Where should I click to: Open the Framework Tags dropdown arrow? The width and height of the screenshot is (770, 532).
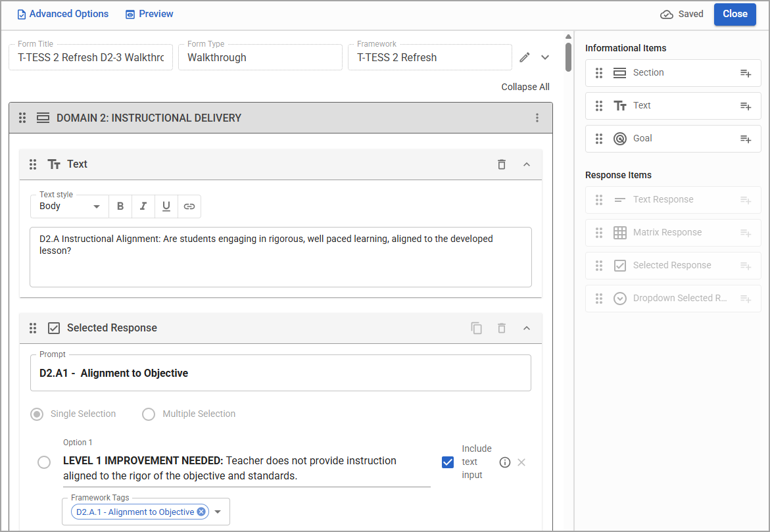click(218, 512)
